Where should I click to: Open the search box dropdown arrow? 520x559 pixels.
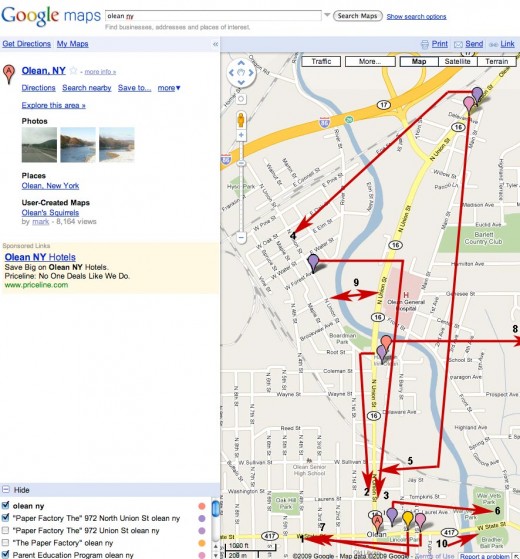(327, 15)
